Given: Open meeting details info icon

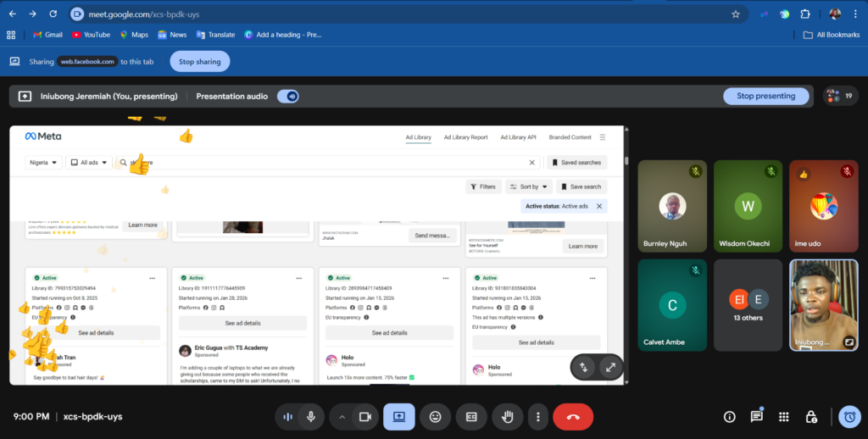Looking at the screenshot, I should (729, 417).
